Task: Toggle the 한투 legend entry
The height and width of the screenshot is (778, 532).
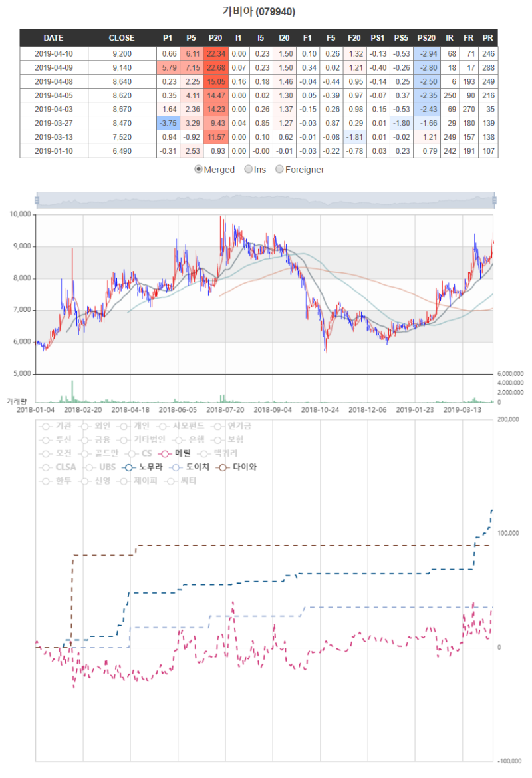Action: [55, 481]
